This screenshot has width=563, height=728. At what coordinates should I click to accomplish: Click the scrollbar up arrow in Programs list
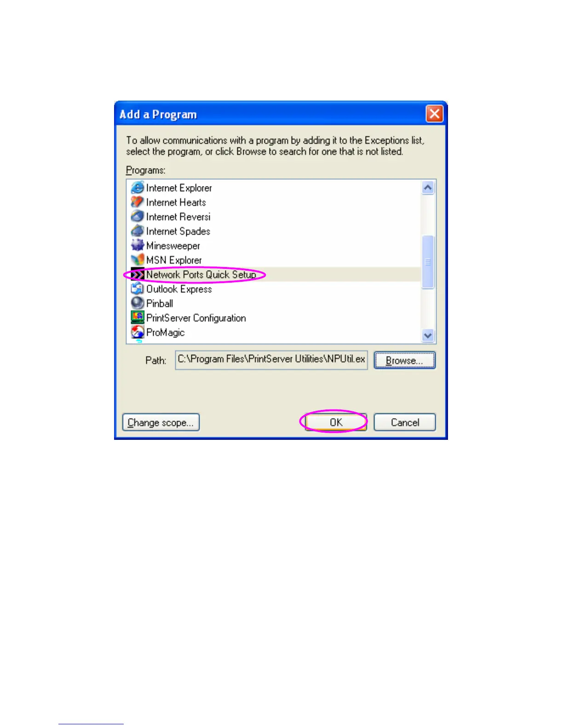click(428, 188)
